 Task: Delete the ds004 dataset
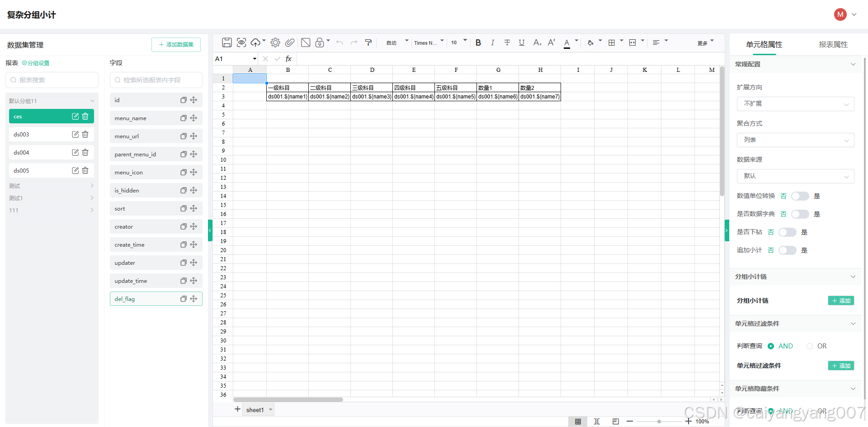pos(85,152)
